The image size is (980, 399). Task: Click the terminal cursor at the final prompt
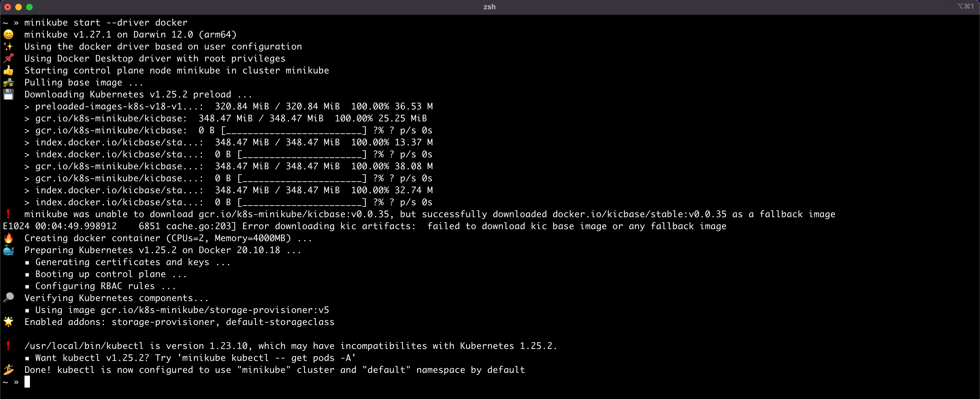pos(27,382)
